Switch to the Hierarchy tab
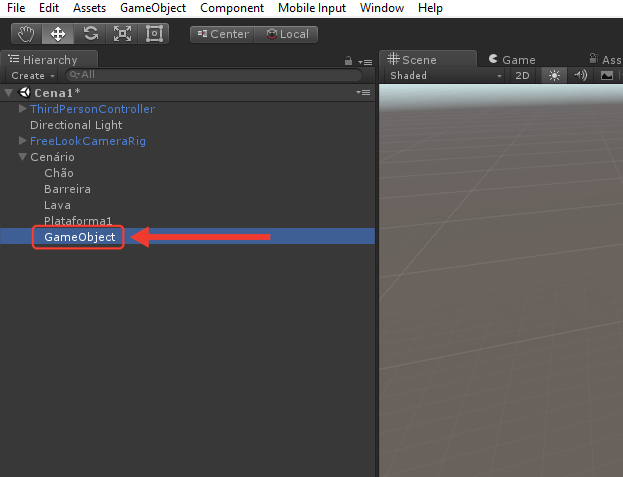The image size is (623, 477). pos(49,60)
